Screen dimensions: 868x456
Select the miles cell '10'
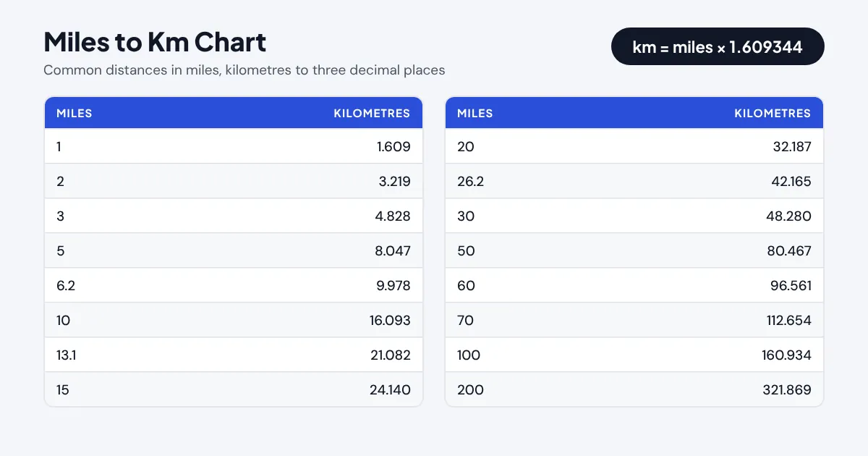63,320
